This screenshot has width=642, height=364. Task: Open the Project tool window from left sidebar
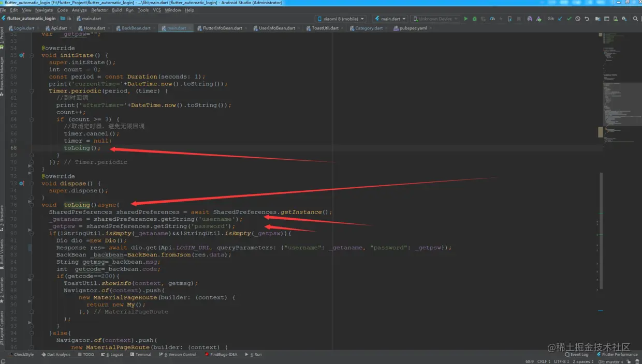click(2, 36)
